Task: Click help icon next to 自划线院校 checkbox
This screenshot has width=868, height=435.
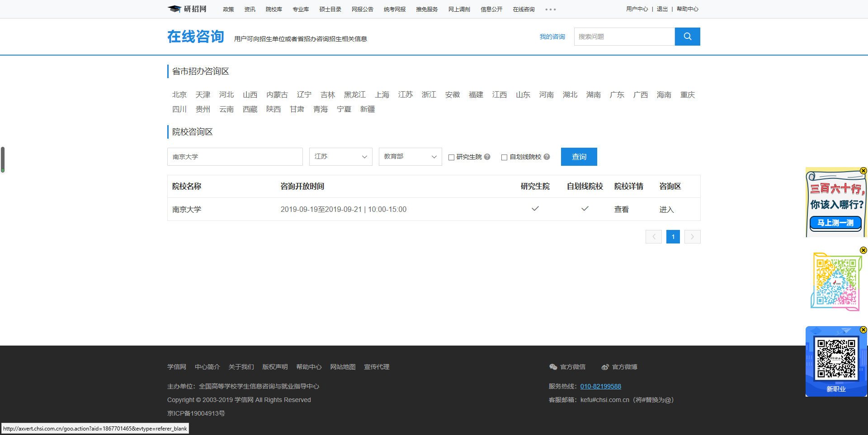Action: pyautogui.click(x=547, y=157)
